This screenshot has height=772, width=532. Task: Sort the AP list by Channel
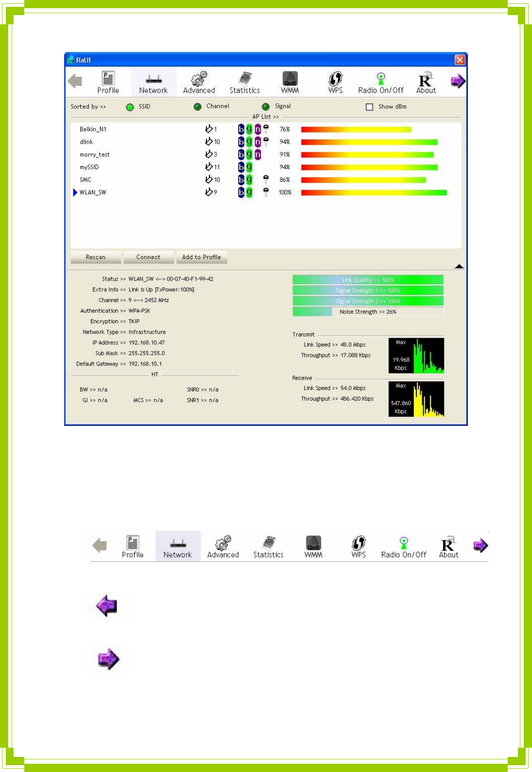click(x=198, y=107)
